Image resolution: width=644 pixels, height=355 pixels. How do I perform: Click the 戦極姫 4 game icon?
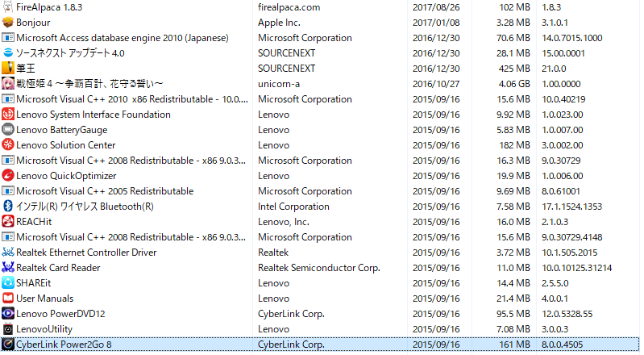[8, 83]
